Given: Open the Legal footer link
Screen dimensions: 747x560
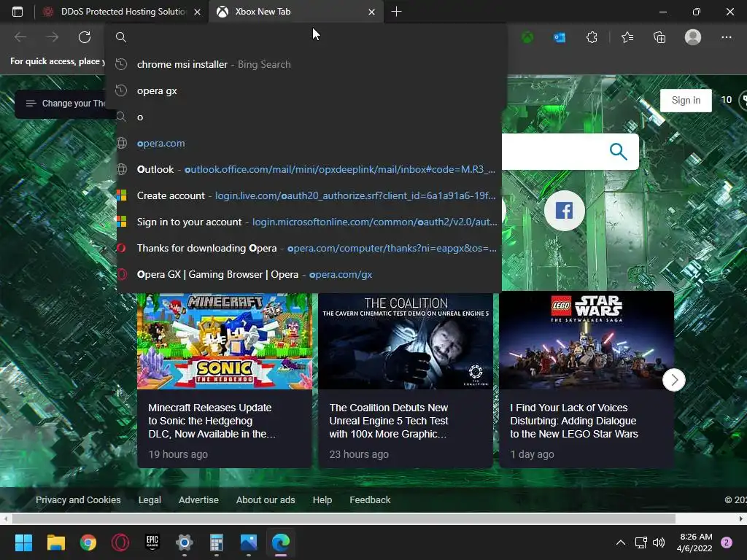Looking at the screenshot, I should pyautogui.click(x=150, y=500).
